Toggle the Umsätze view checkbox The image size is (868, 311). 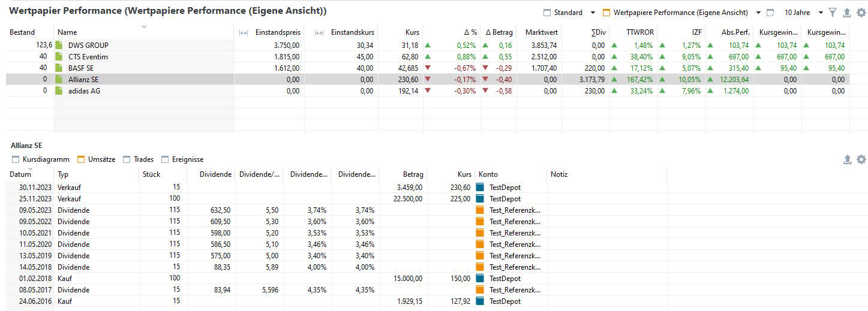tap(81, 159)
